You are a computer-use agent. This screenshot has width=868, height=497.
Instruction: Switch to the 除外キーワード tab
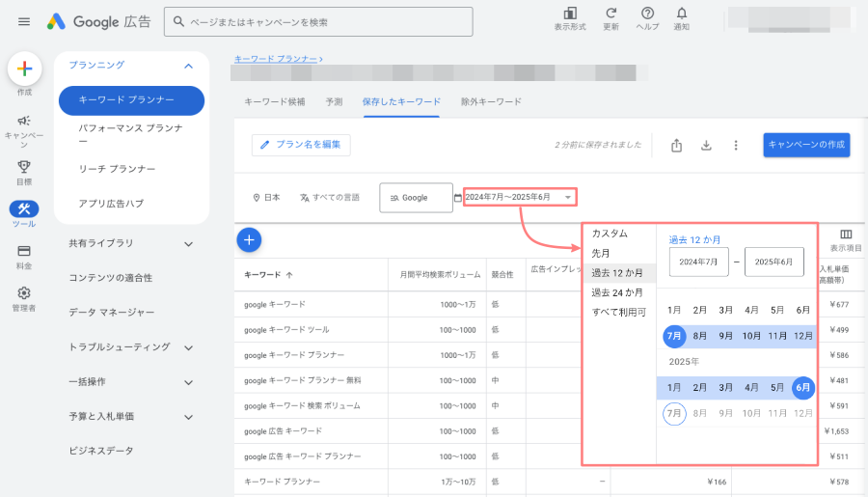pos(491,102)
